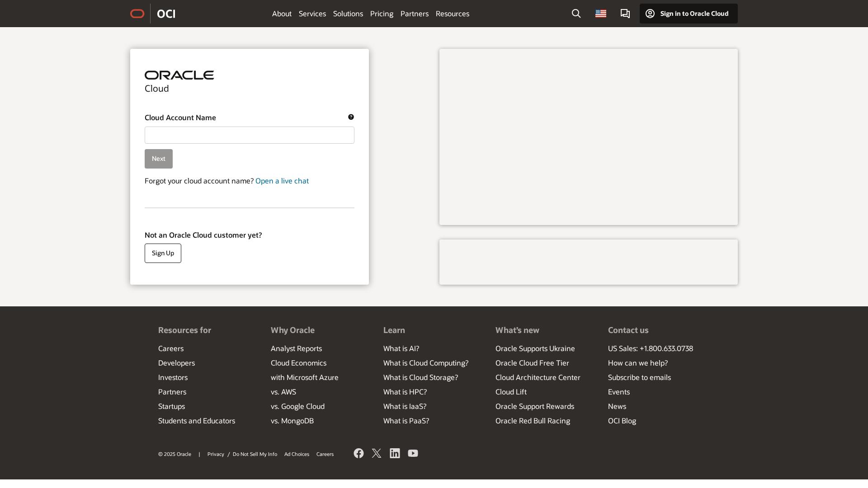Open What is HPC? link

coord(405,392)
